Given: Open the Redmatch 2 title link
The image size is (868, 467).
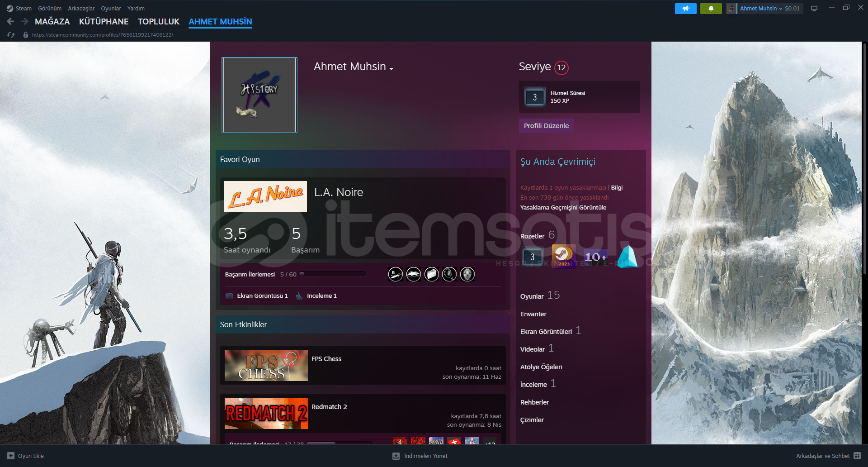Looking at the screenshot, I should (x=329, y=407).
